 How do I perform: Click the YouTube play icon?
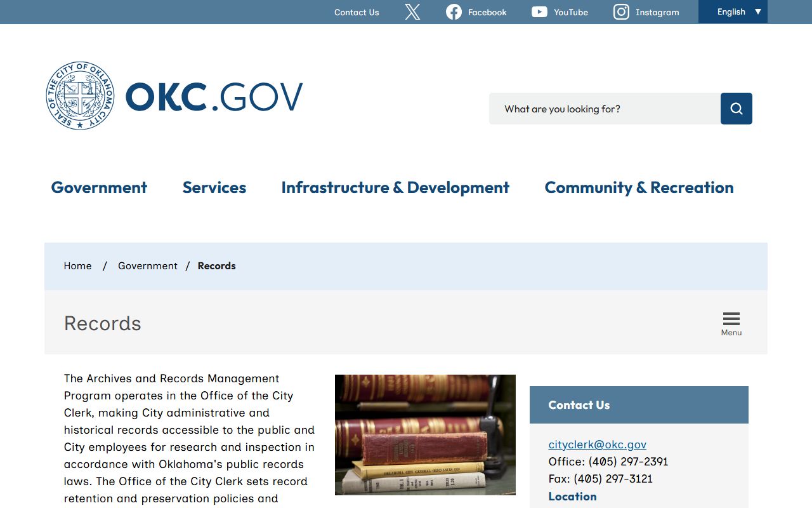pyautogui.click(x=539, y=12)
